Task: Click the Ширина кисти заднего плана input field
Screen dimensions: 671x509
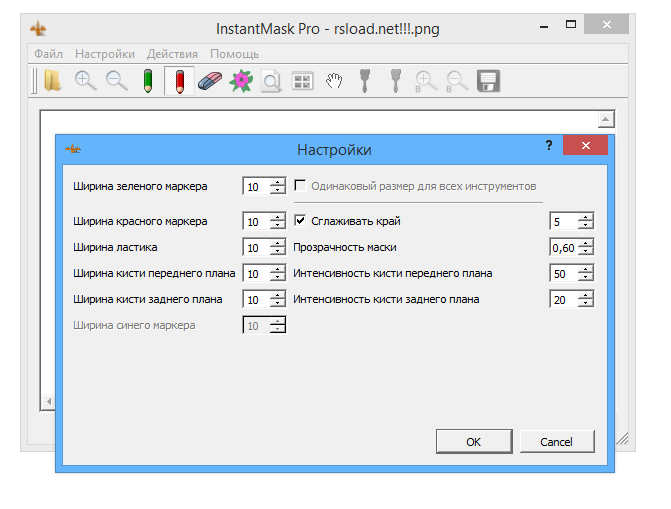Action: [256, 300]
